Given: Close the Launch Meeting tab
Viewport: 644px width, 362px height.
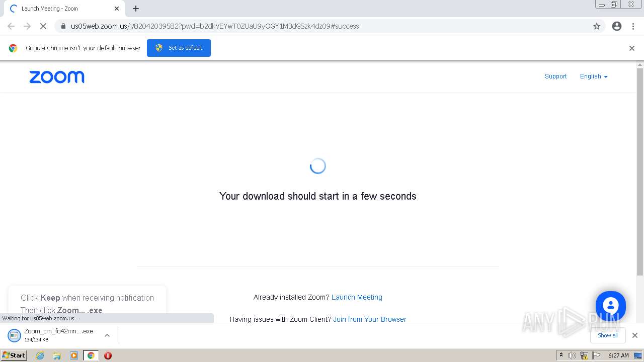Looking at the screenshot, I should click(117, 9).
